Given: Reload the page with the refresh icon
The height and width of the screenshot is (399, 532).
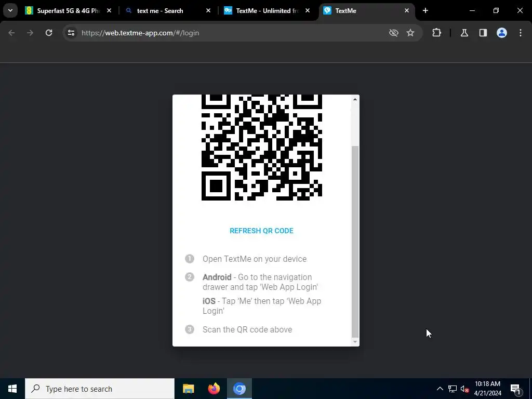Looking at the screenshot, I should click(x=49, y=33).
